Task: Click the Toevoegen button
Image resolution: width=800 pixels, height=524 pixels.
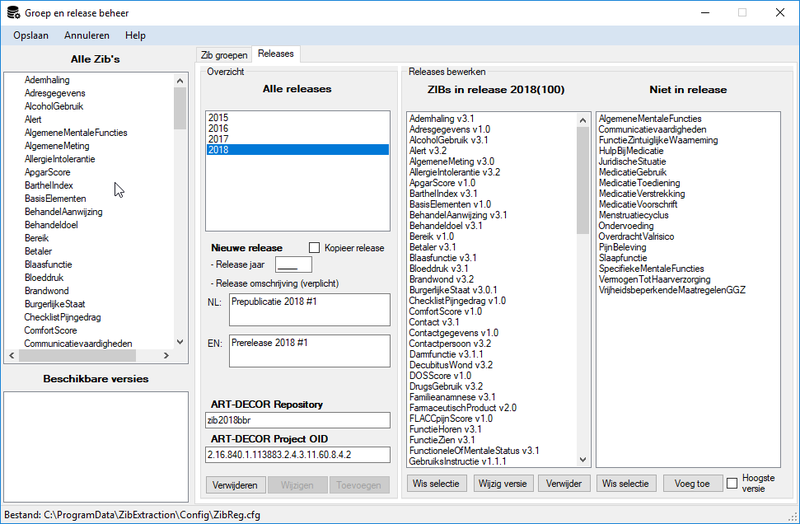Action: tap(359, 485)
